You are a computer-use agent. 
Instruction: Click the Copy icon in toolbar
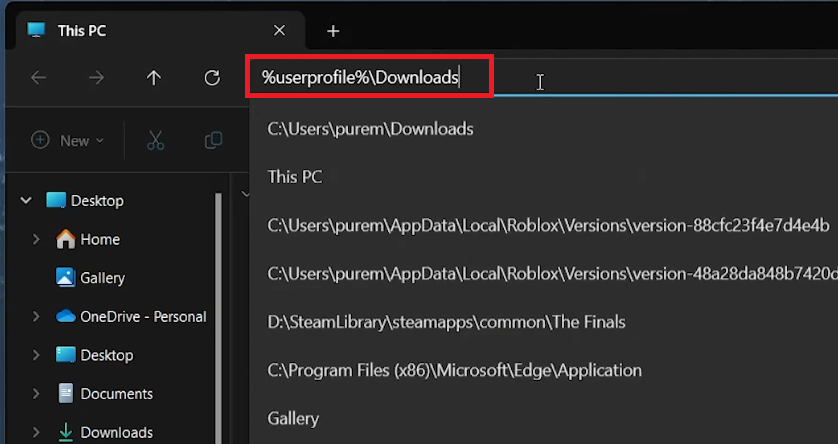pos(213,141)
